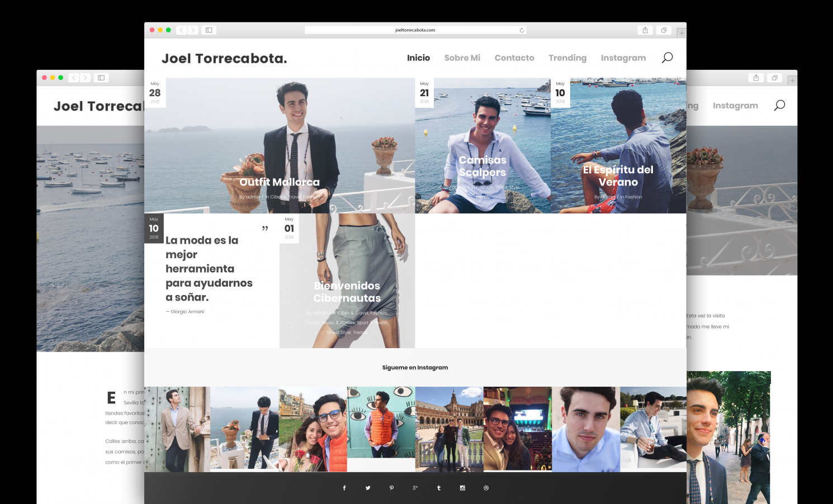833x504 pixels.
Task: Click the joeltorrecabota.com address field
Action: click(x=414, y=30)
